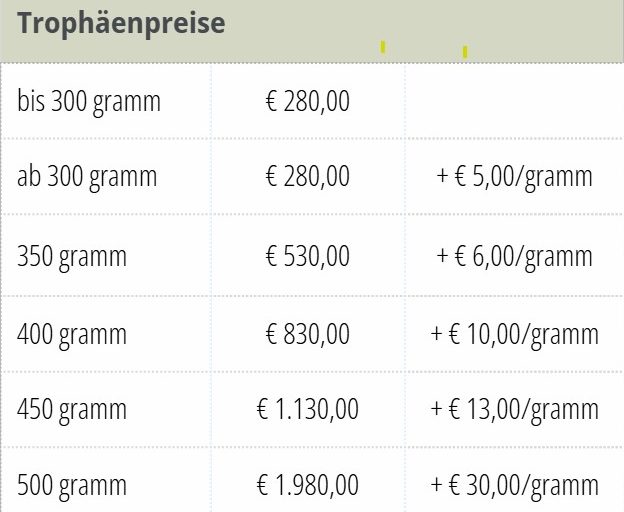Select the '+ € 6,00/gramm' surcharge cell
Screen dimensions: 624x512
coord(515,255)
